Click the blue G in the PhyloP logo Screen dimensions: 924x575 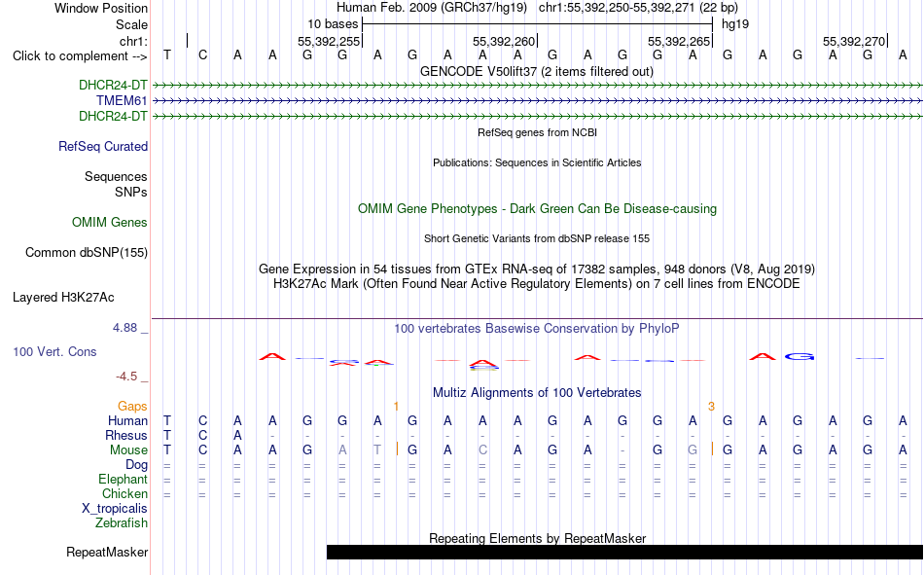tap(800, 356)
